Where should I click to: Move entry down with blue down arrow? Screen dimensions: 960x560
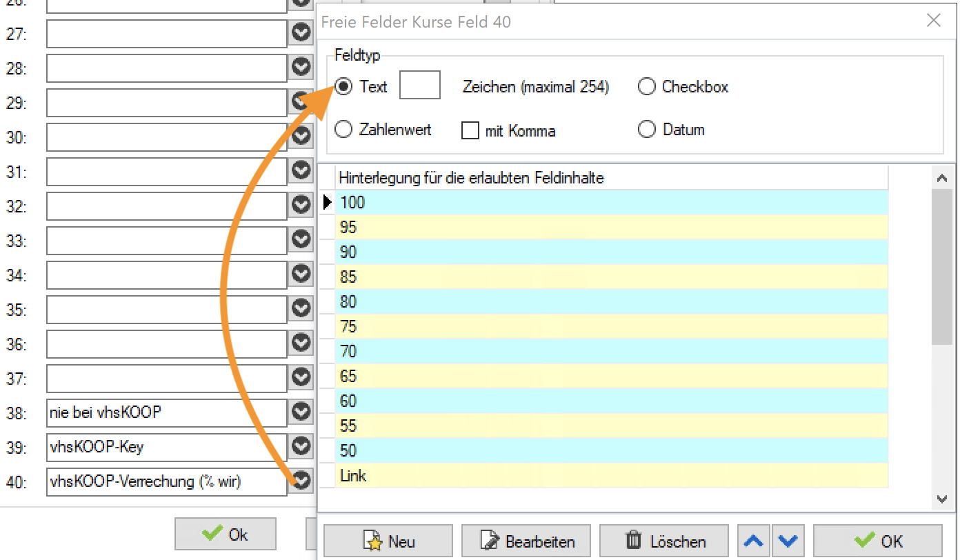[789, 541]
